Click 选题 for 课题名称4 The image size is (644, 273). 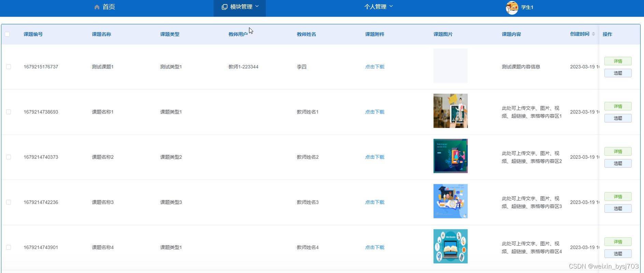click(618, 254)
